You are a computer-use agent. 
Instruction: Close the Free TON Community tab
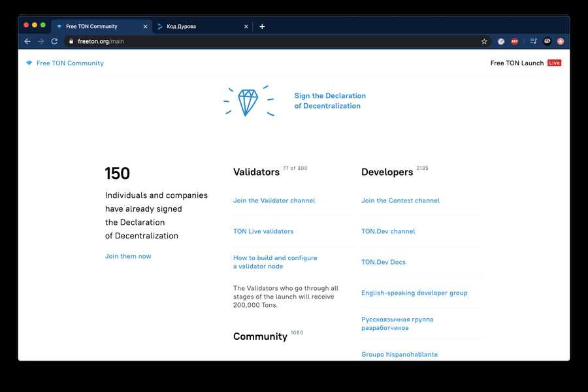click(x=146, y=26)
